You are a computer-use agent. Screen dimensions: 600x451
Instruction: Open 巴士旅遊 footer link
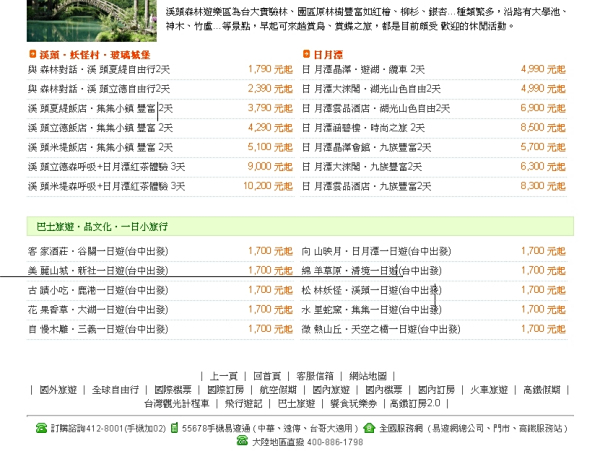(x=296, y=404)
